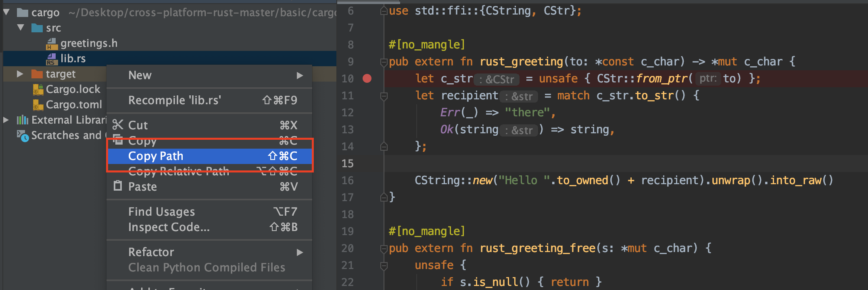Choose Paste from context menu
The image size is (868, 290).
point(209,187)
